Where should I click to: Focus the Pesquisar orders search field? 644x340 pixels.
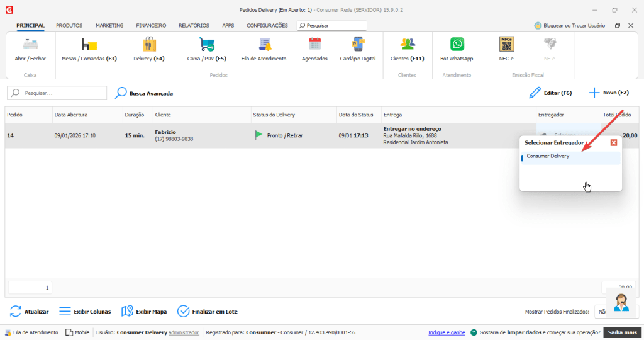pyautogui.click(x=57, y=93)
